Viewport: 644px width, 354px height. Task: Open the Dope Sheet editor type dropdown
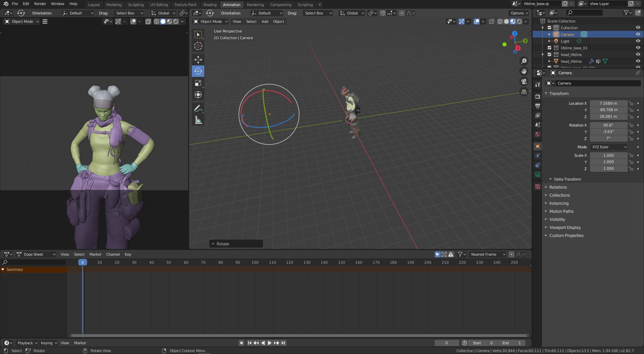(x=36, y=254)
